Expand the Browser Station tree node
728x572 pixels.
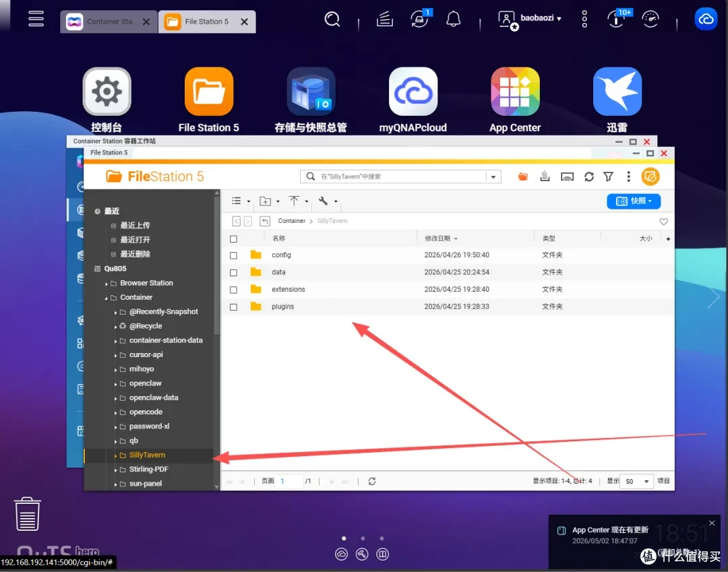pyautogui.click(x=107, y=284)
